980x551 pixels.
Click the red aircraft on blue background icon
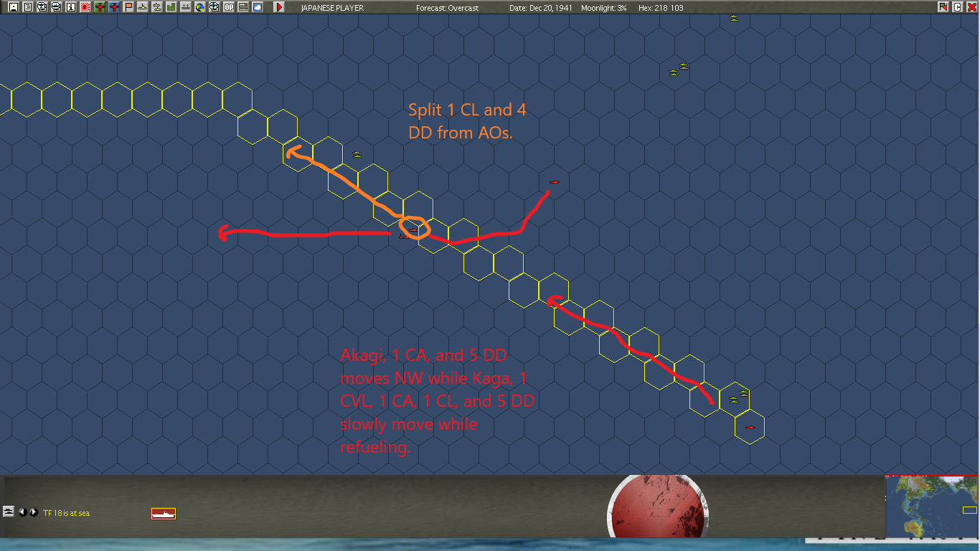pyautogui.click(x=114, y=7)
